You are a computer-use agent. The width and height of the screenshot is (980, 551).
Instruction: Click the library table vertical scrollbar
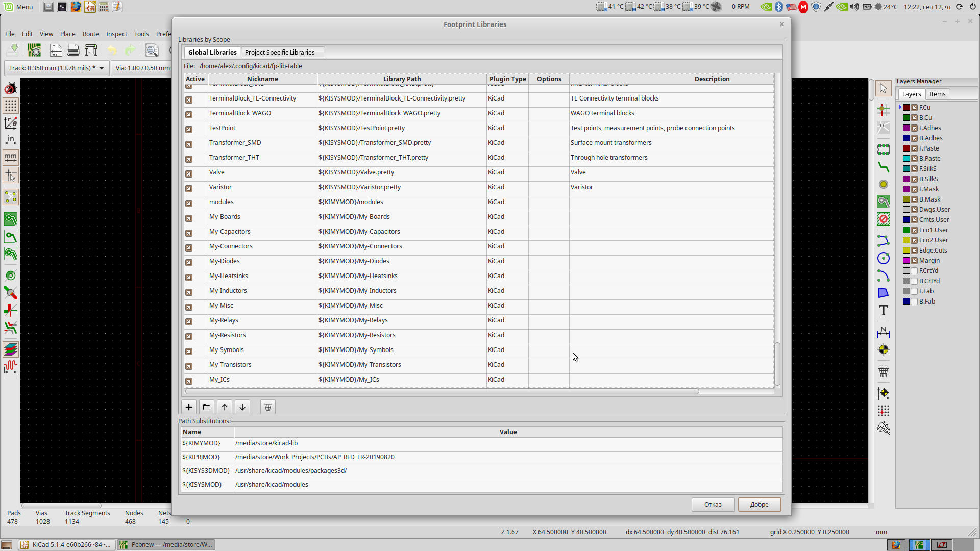click(x=777, y=364)
